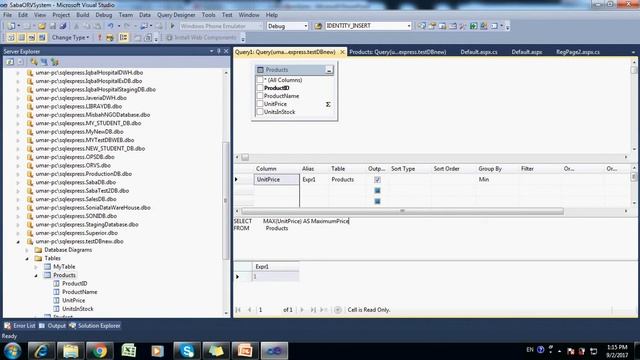Expand the Database Diagrams folder
640x360 pixels.
tap(27, 250)
